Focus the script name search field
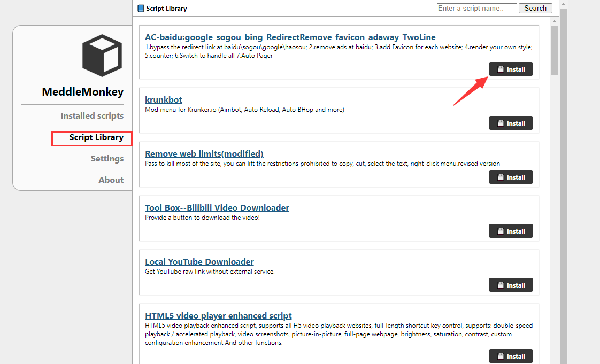This screenshot has height=364, width=600. (477, 9)
